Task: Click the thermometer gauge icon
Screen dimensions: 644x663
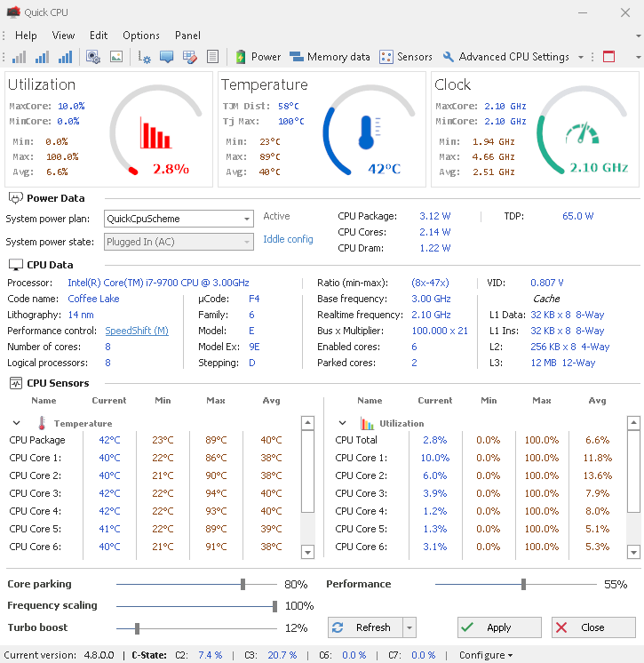Action: [x=370, y=132]
